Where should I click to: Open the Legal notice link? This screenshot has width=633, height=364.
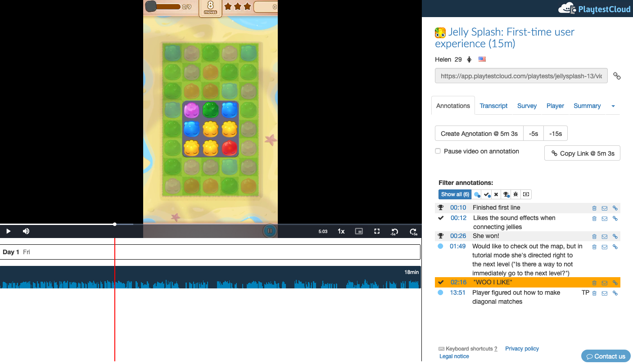pos(454,356)
